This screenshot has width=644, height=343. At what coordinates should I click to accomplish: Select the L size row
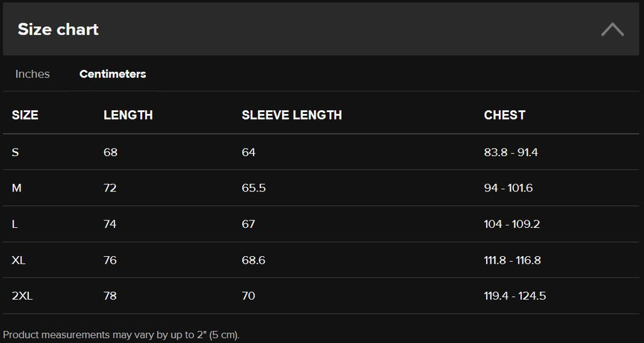pyautogui.click(x=321, y=224)
